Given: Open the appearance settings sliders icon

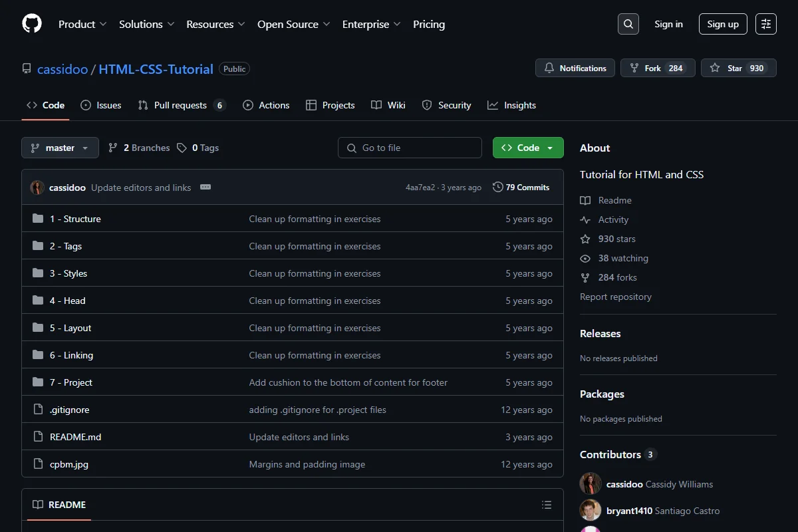Looking at the screenshot, I should click(766, 24).
